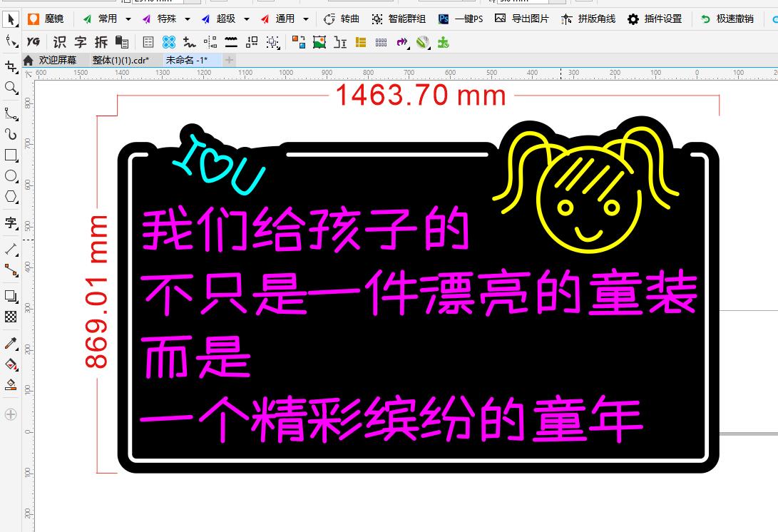778x532 pixels.
Task: Click the list table icon in plugin toolbar
Action: [x=148, y=42]
